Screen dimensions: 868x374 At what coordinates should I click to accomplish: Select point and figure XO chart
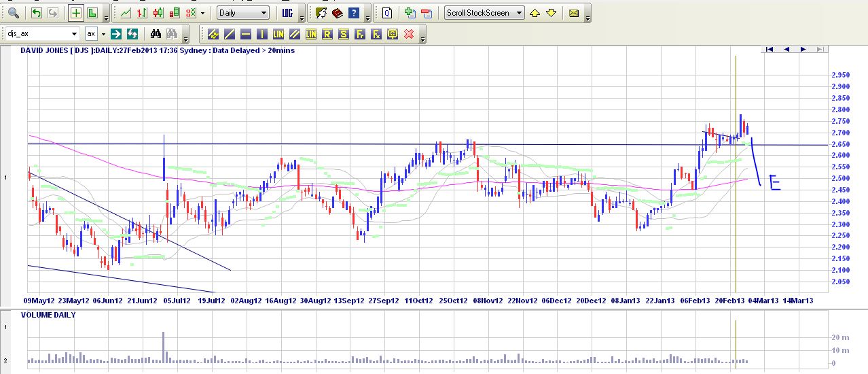point(191,13)
